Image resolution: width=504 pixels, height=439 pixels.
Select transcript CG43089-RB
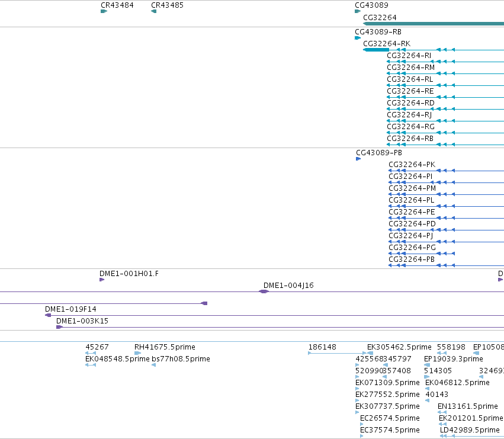tap(358, 38)
